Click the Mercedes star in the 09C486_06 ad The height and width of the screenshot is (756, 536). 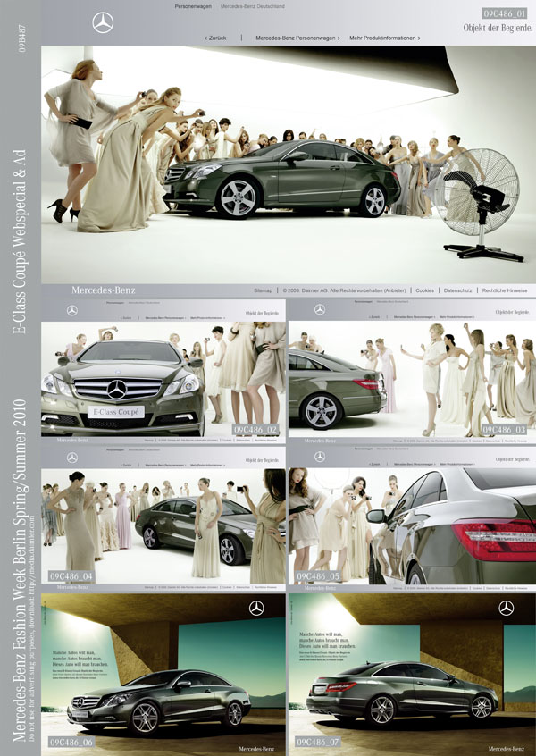click(256, 609)
